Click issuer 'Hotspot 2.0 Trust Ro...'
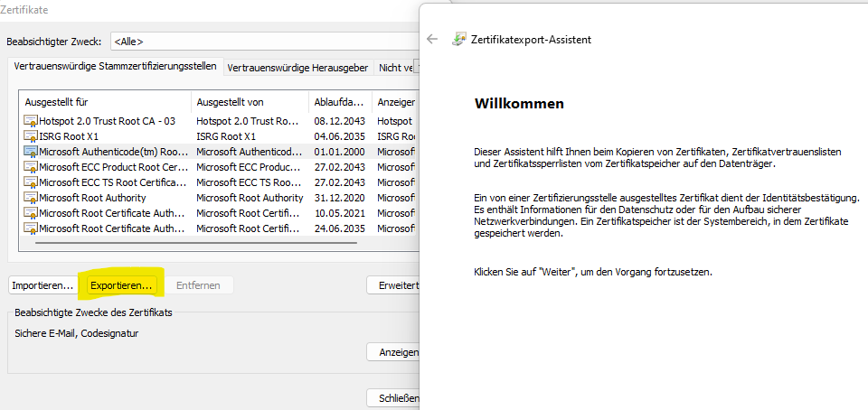Viewport: 868px width, 410px height. pos(248,121)
